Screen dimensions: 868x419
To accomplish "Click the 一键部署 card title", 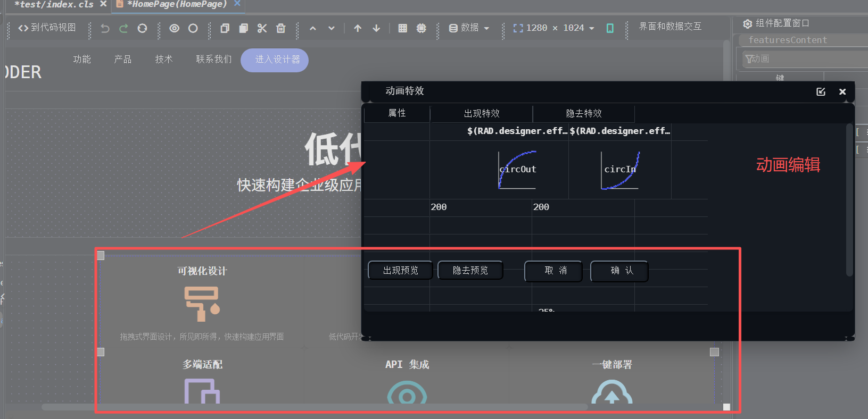I will click(612, 365).
